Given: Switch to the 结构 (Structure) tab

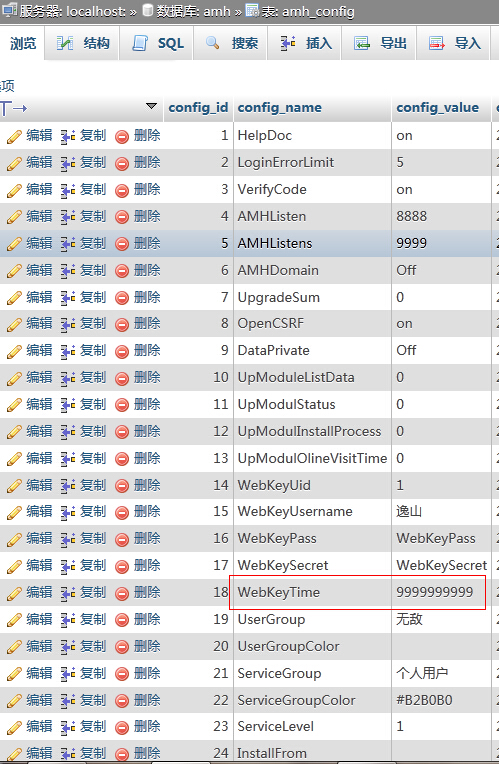Looking at the screenshot, I should (82, 43).
